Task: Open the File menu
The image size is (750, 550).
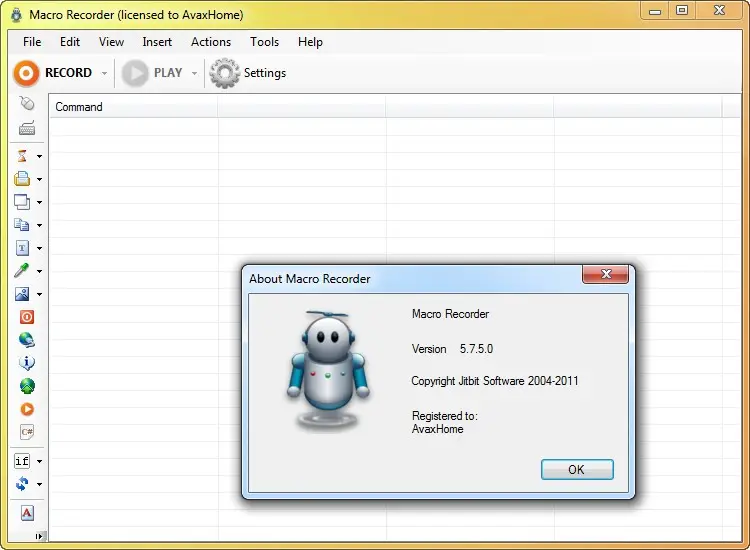Action: tap(32, 42)
